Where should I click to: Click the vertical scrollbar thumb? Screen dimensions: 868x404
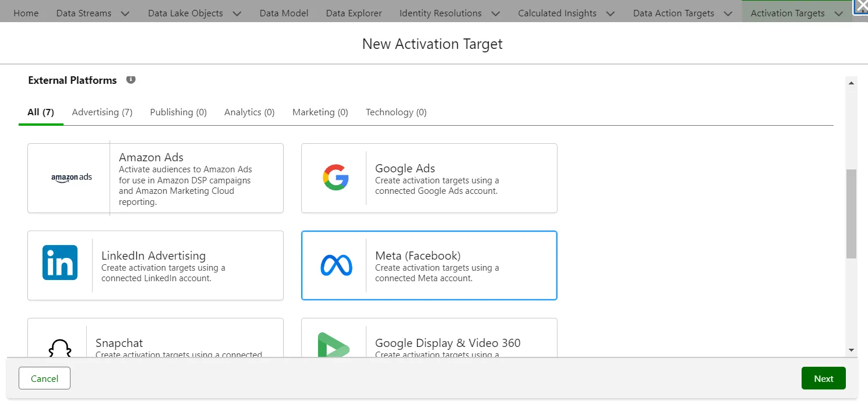pyautogui.click(x=851, y=213)
